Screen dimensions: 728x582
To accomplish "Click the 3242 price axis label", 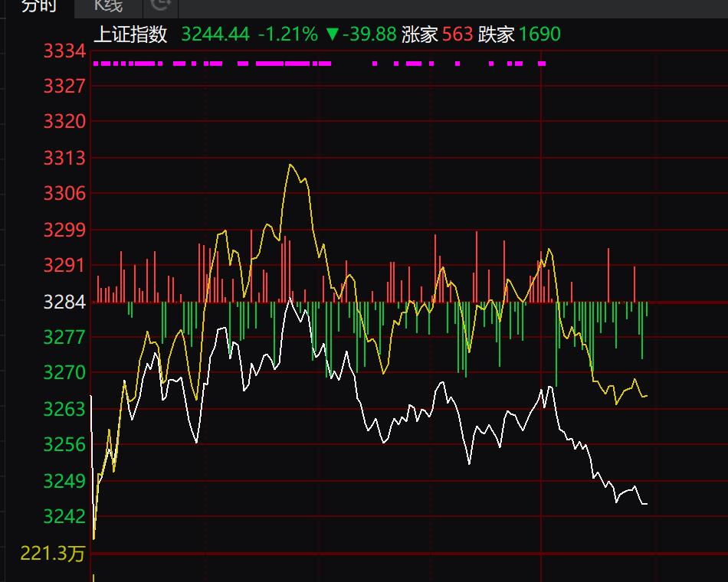I will [64, 516].
